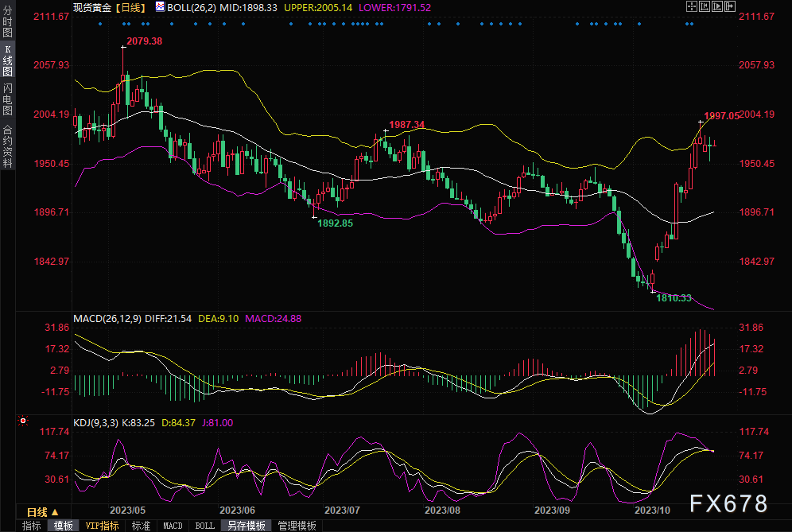Viewport: 792px width, 532px height.
Task: Click first blue event dot above chart
Action: [99, 24]
